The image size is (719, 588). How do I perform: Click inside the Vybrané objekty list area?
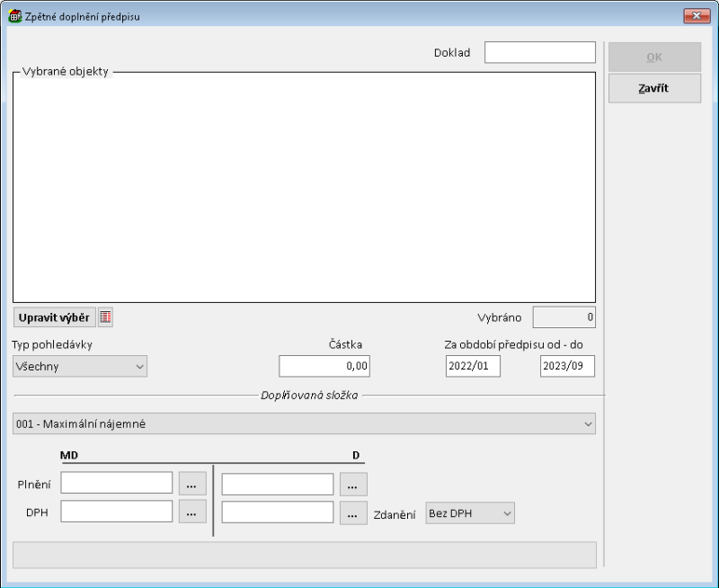click(304, 187)
